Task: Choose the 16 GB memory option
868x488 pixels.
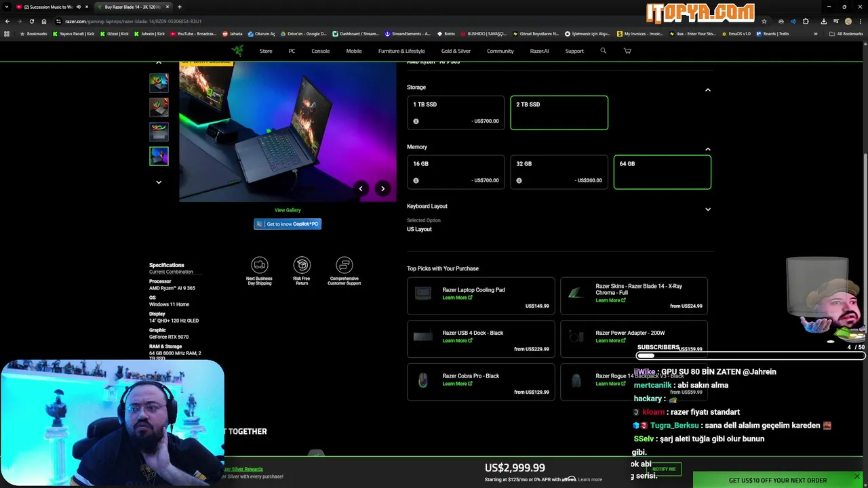Action: click(456, 171)
